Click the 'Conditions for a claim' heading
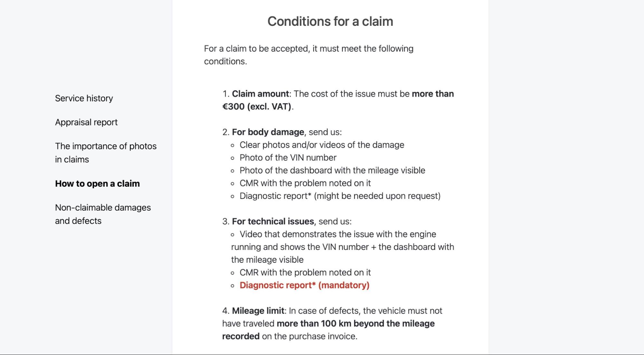 (330, 21)
